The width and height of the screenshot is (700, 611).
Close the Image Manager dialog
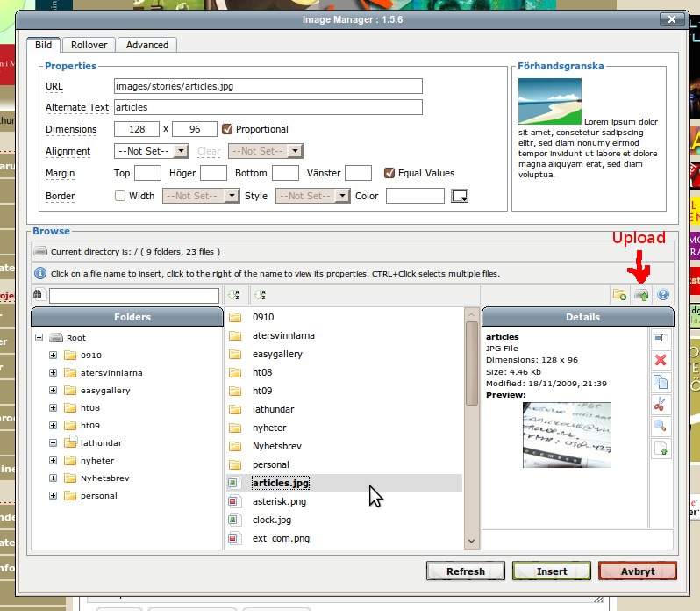(671, 19)
